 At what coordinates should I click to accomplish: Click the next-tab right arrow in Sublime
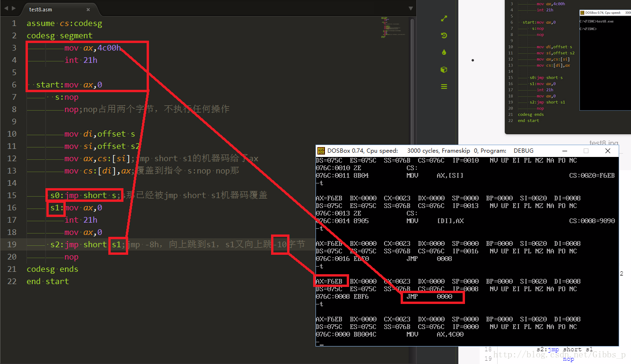(x=13, y=9)
